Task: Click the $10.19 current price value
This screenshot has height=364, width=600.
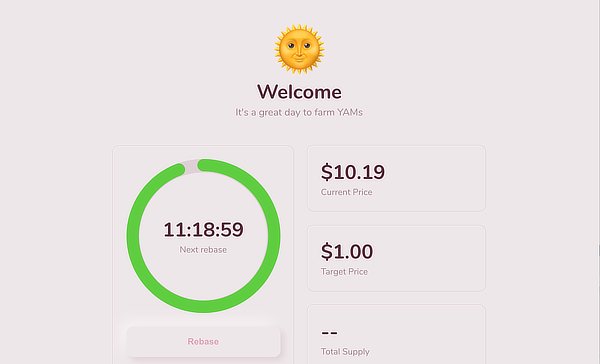Action: coord(353,172)
